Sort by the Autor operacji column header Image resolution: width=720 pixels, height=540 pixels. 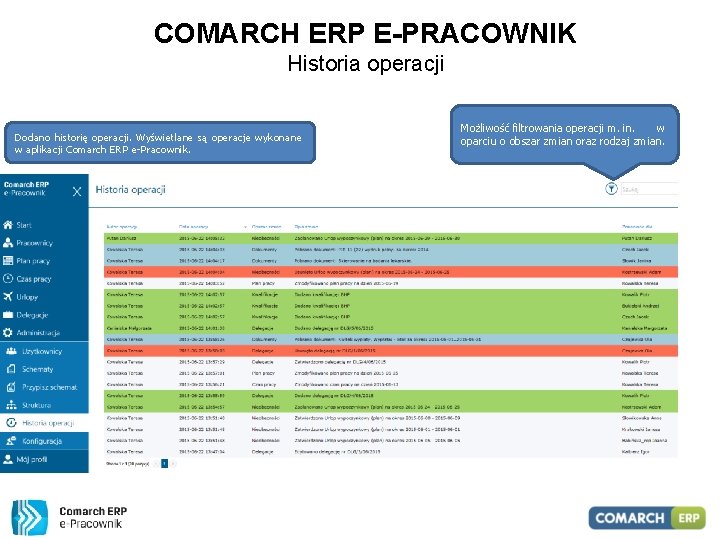pos(122,227)
